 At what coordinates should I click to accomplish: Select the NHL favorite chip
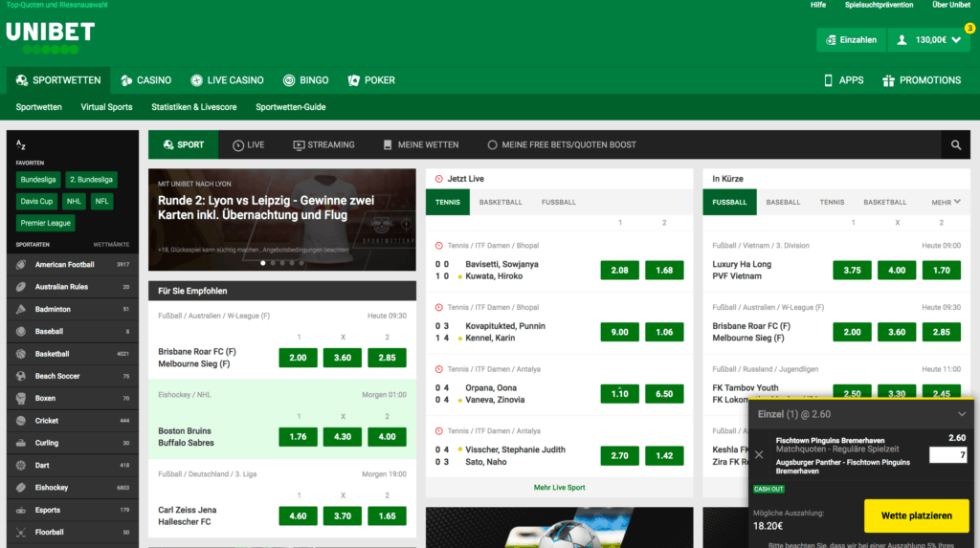74,202
